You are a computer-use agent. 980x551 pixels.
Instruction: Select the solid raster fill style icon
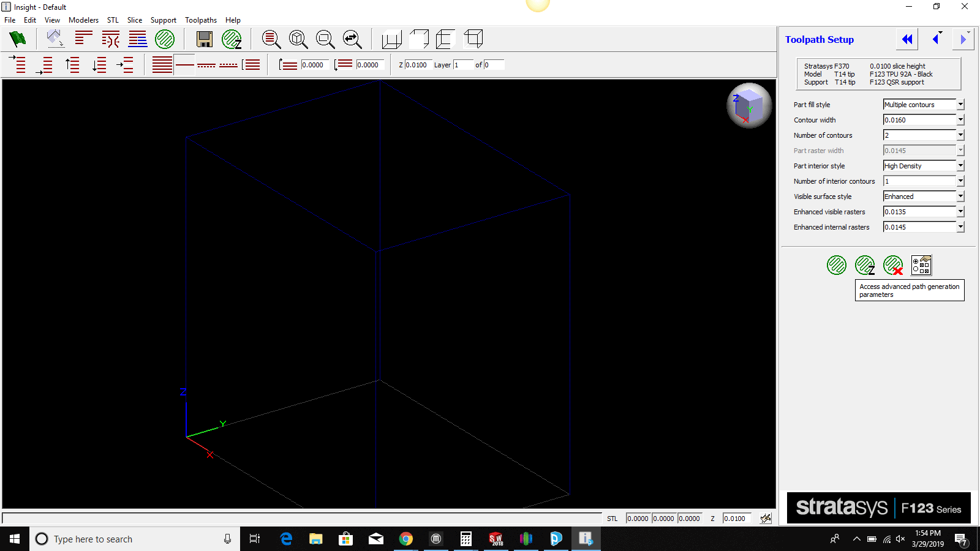[162, 64]
